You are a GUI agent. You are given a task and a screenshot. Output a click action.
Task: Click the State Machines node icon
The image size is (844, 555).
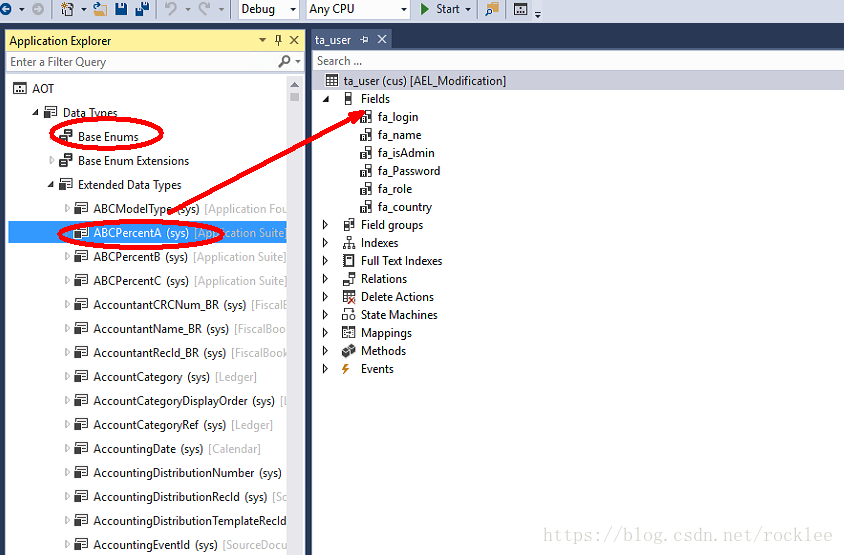(349, 315)
